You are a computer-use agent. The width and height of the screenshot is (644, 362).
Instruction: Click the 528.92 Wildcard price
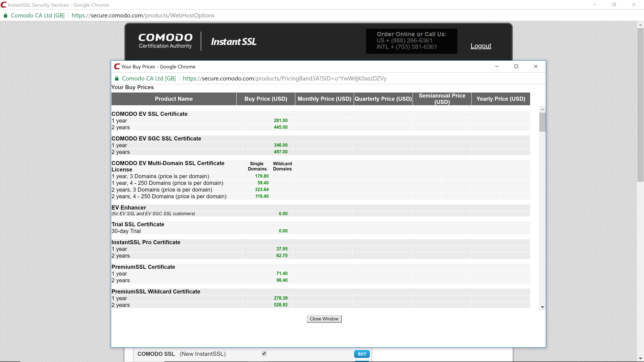281,305
